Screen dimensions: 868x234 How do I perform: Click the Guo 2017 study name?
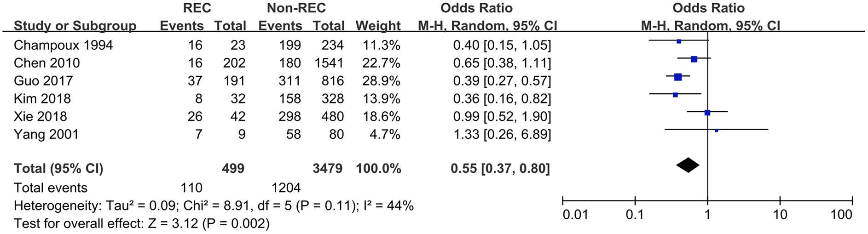coord(43,81)
